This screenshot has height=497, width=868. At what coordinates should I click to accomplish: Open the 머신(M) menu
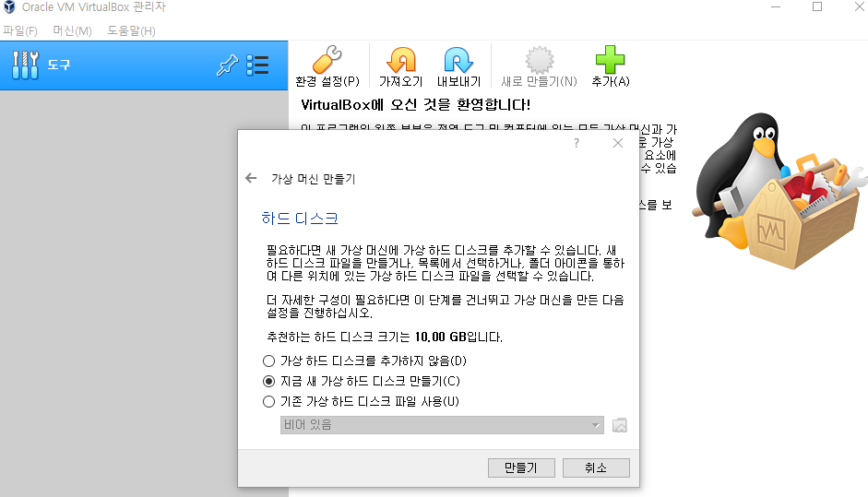72,31
